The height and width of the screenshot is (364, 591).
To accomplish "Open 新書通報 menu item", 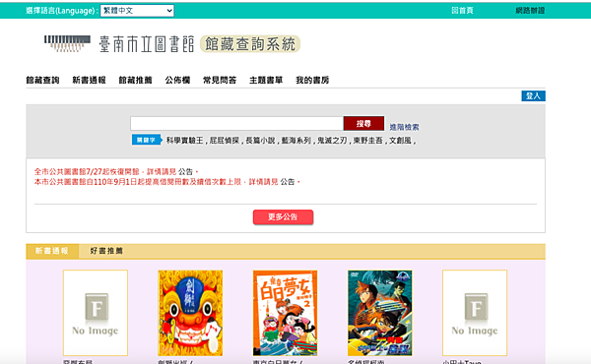I will coord(89,80).
